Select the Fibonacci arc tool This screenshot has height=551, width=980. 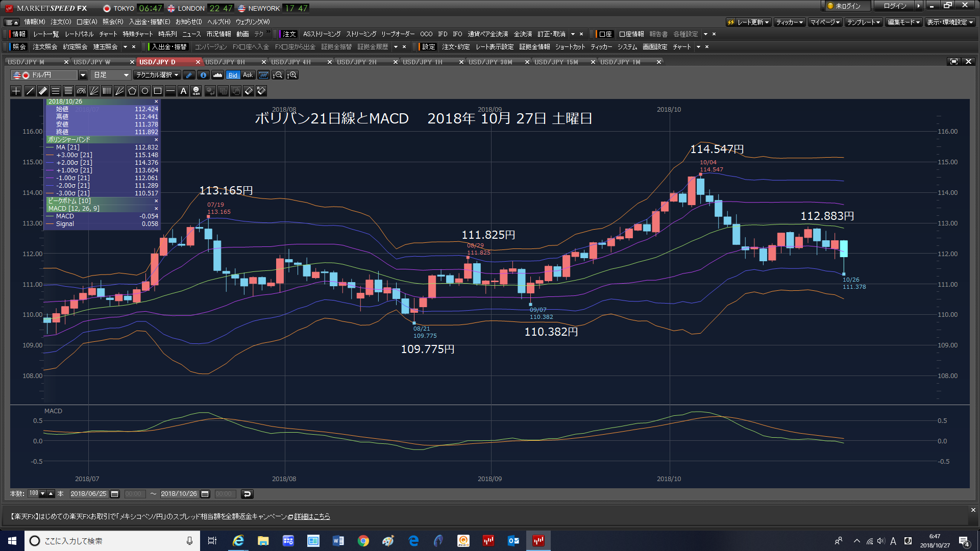81,91
